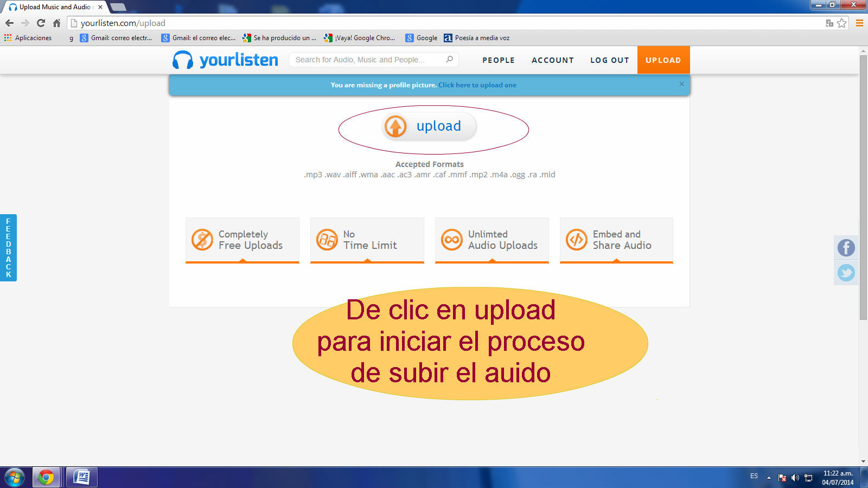The image size is (868, 488).
Task: Click LOG OUT in the navigation
Action: click(610, 60)
